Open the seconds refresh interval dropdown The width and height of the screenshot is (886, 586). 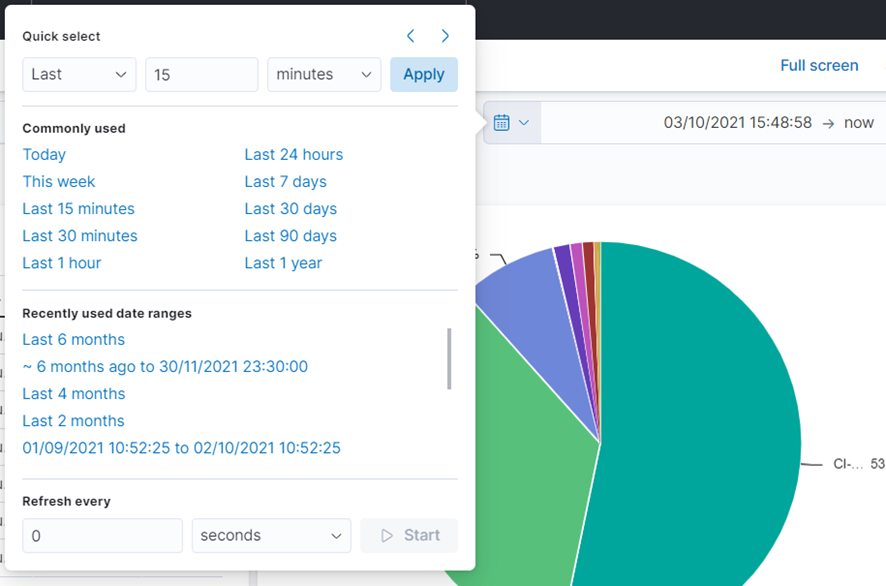(271, 536)
